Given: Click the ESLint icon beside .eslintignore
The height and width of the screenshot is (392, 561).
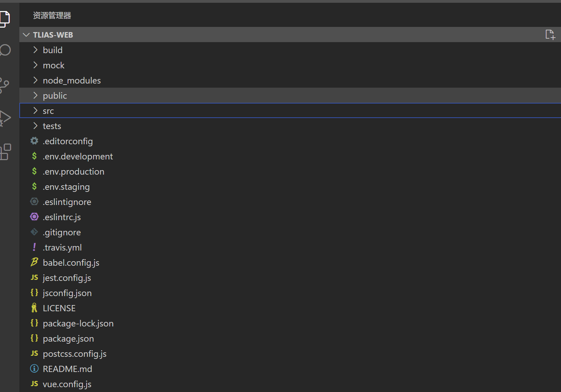Looking at the screenshot, I should 34,202.
